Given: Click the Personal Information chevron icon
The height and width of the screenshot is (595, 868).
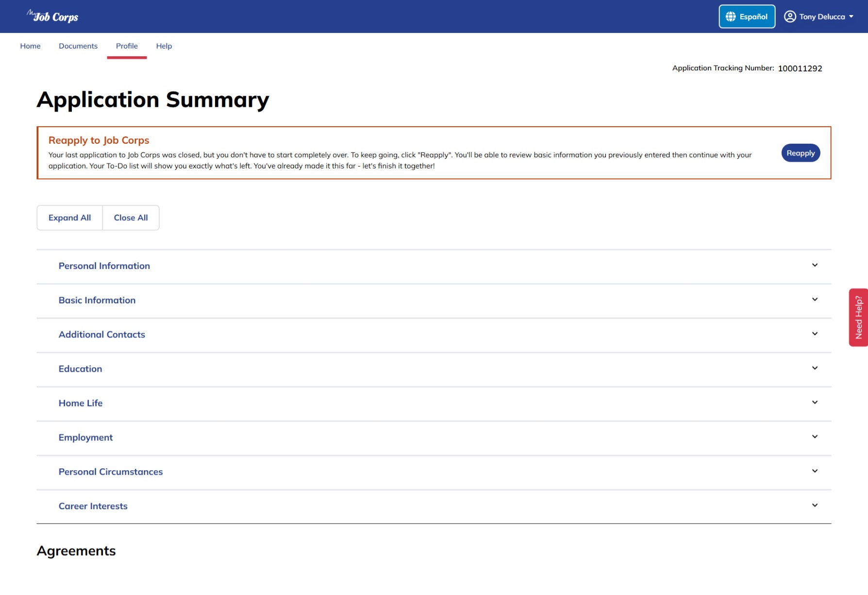Looking at the screenshot, I should [815, 265].
